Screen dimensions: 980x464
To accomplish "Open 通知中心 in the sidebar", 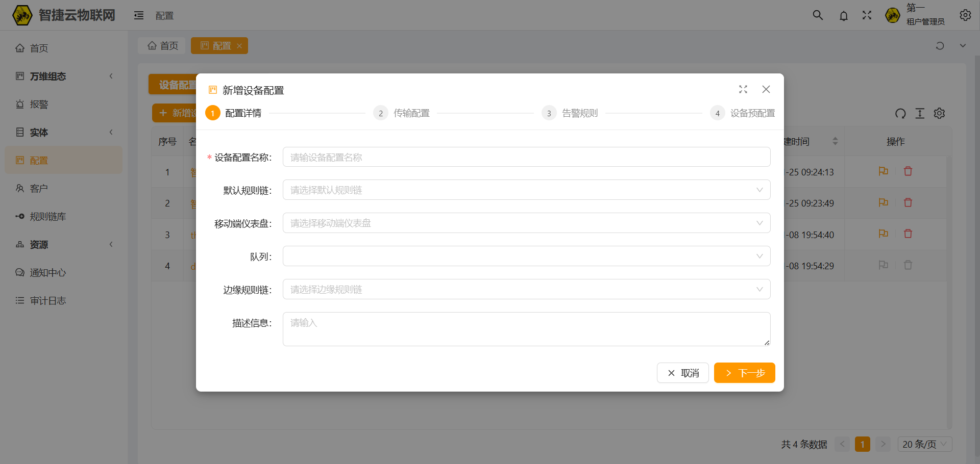I will click(x=64, y=272).
